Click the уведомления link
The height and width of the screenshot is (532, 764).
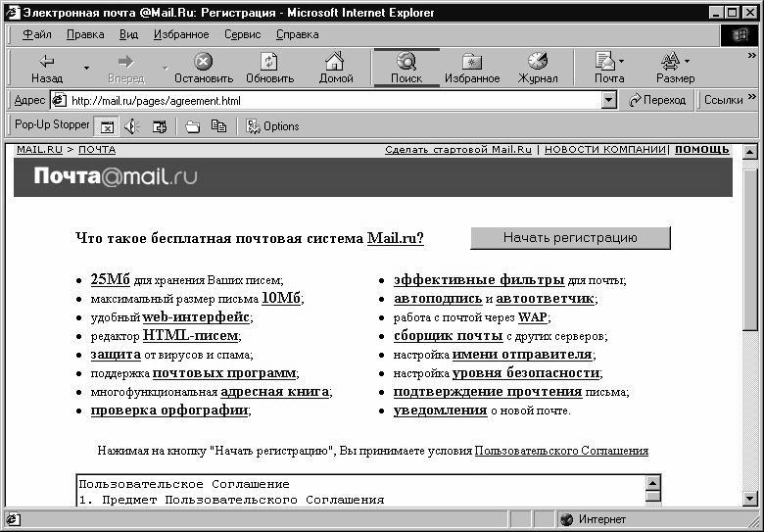441,411
